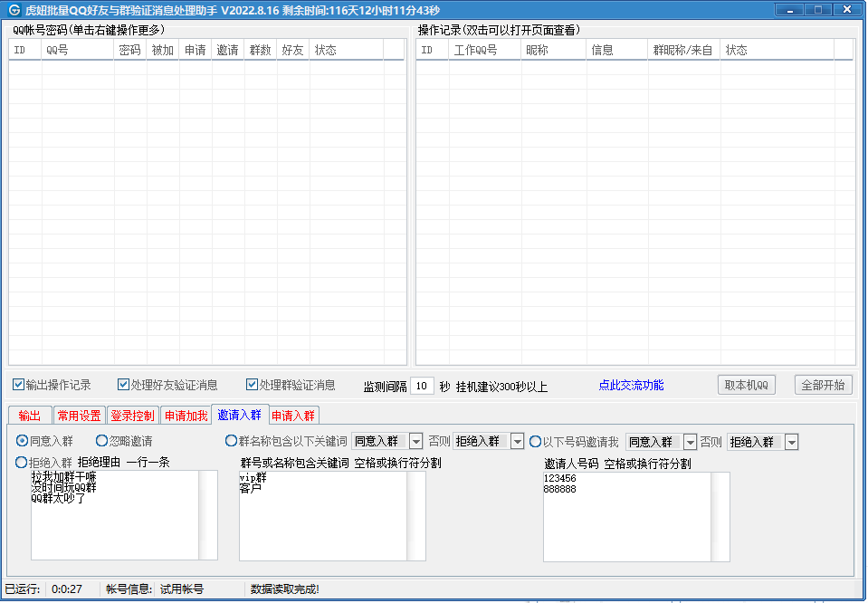Click the account list 状态 column header
Screen dimensions: 868x603
click(346, 50)
